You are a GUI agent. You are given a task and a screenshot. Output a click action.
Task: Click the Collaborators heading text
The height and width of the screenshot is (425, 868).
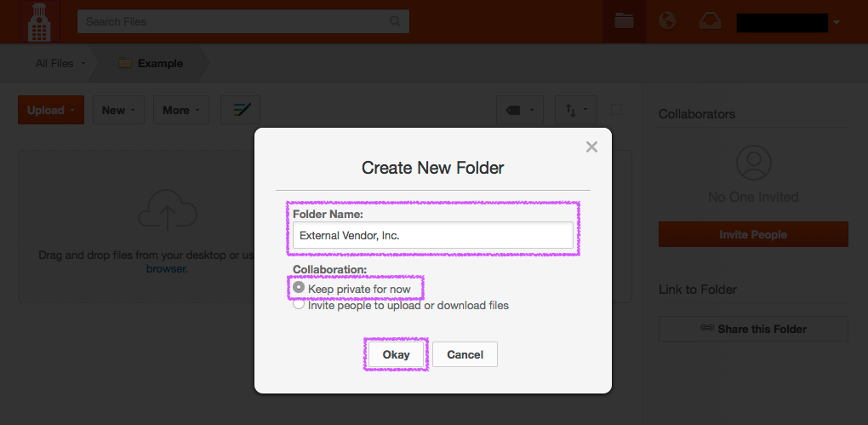click(697, 114)
